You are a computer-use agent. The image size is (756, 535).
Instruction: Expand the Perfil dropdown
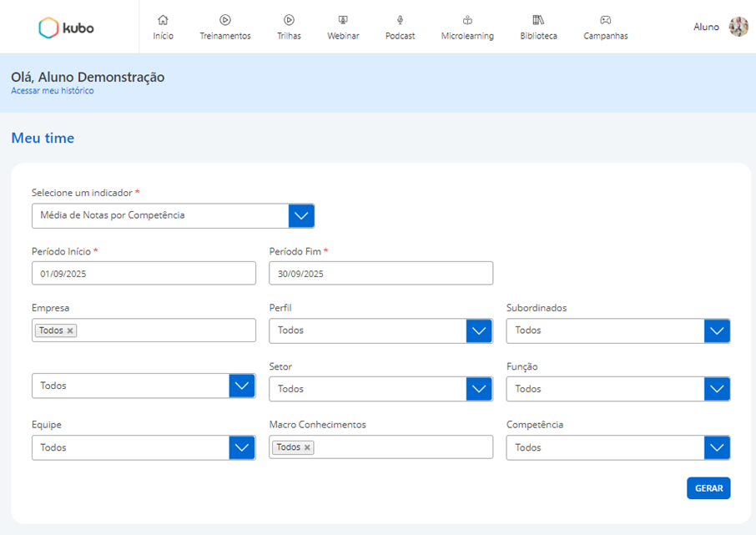478,331
